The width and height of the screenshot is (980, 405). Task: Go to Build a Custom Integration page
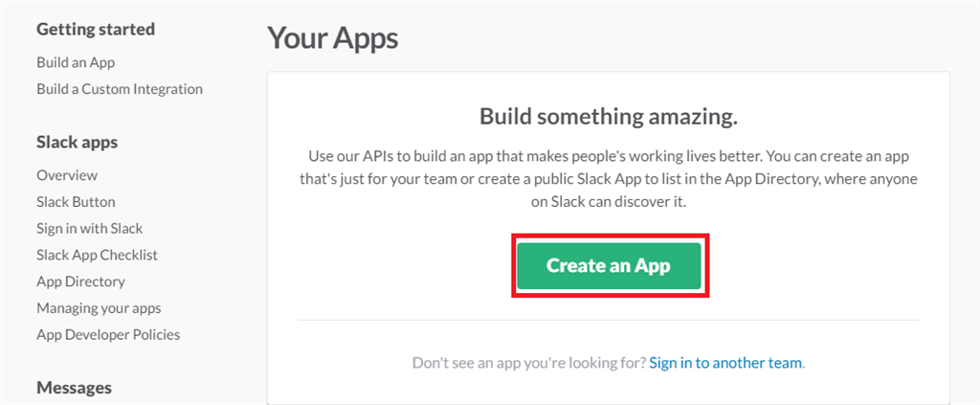pyautogui.click(x=120, y=89)
